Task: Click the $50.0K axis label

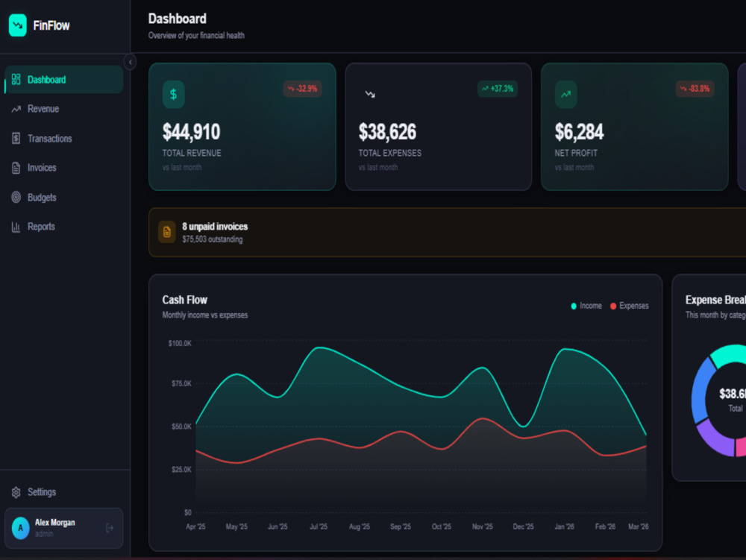Action: pos(181,427)
